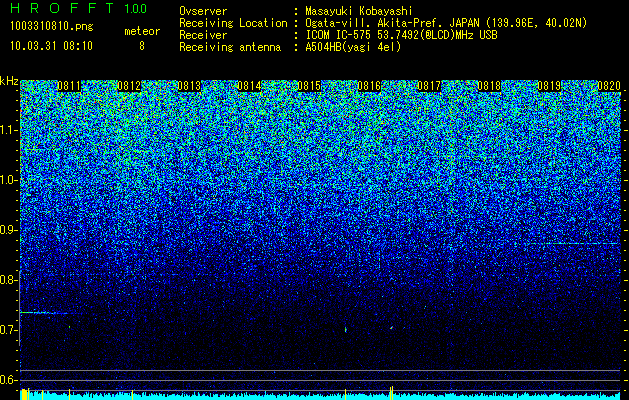Click the 0812 time marker
Image resolution: width=629 pixels, height=400 pixels.
tap(129, 86)
